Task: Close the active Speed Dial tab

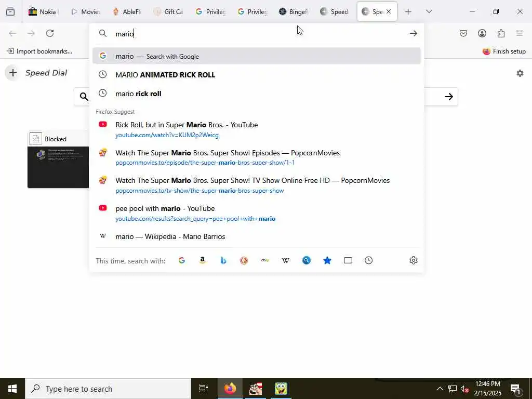Action: [x=389, y=11]
